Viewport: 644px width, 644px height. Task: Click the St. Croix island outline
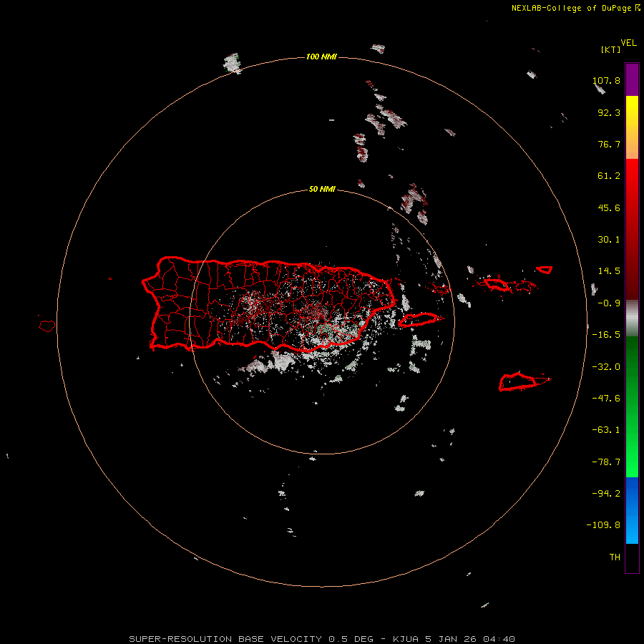524,381
